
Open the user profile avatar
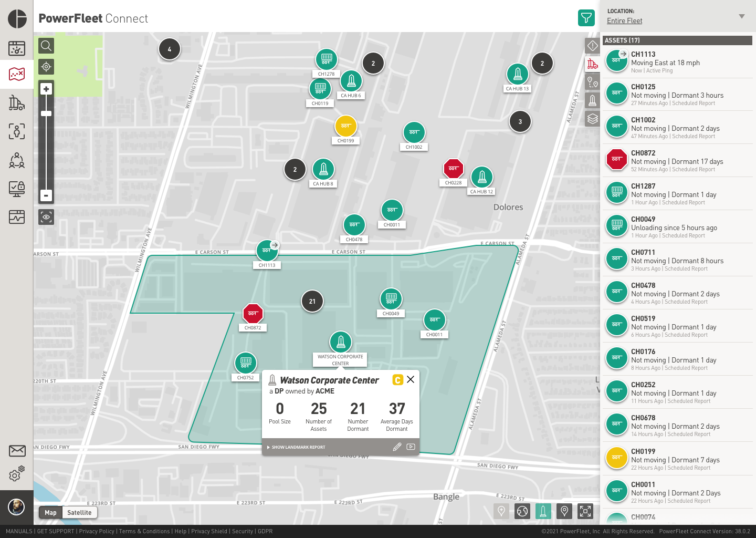tap(17, 507)
